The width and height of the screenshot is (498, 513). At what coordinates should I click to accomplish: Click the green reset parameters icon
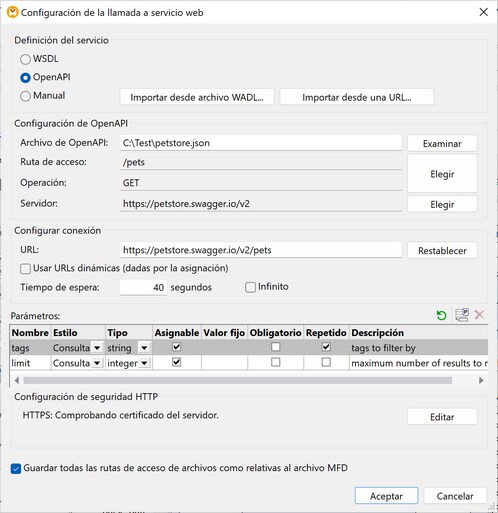coord(441,315)
